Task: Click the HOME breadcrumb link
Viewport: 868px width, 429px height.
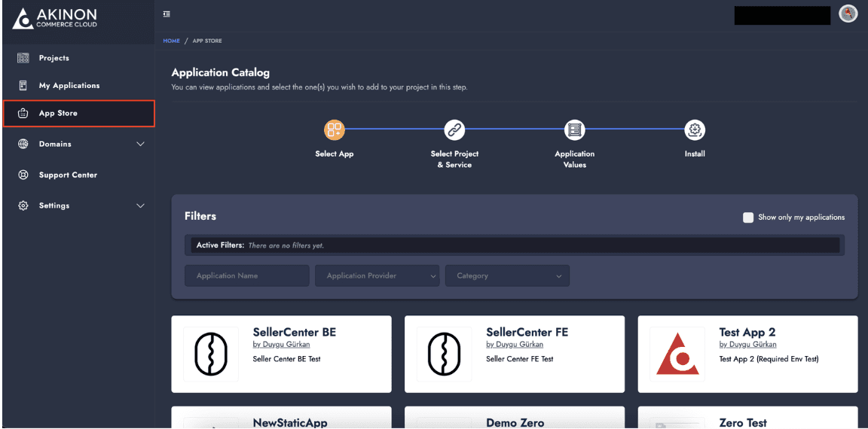Action: click(x=172, y=41)
